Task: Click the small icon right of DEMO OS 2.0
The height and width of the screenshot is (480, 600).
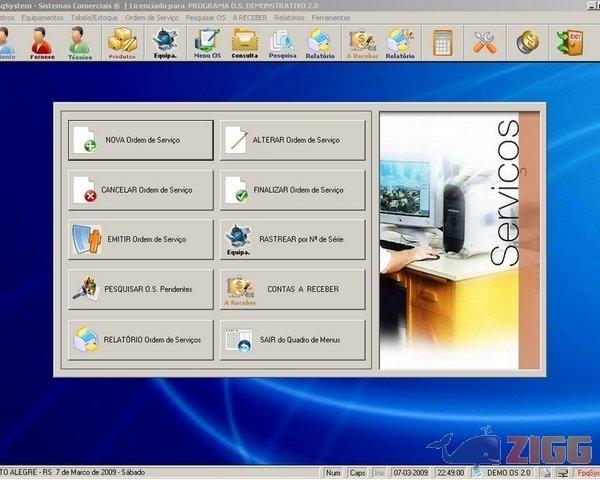Action: coord(546,473)
